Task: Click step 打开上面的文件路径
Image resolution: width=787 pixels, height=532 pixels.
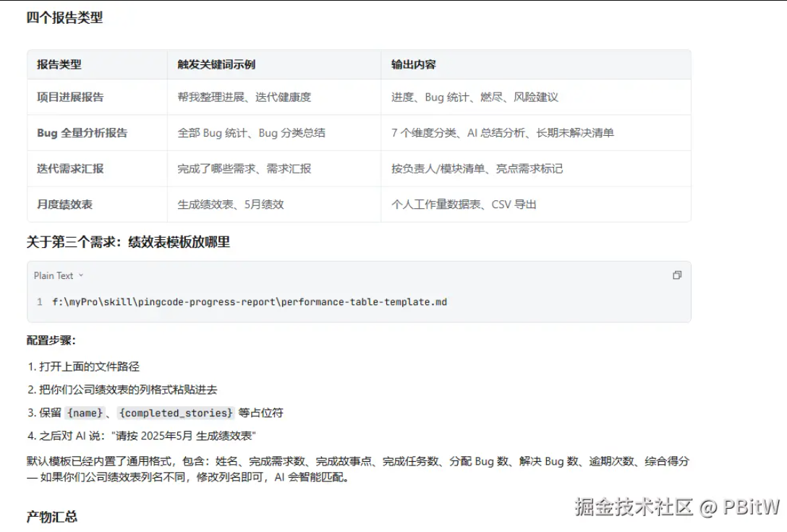Action: pyautogui.click(x=83, y=366)
